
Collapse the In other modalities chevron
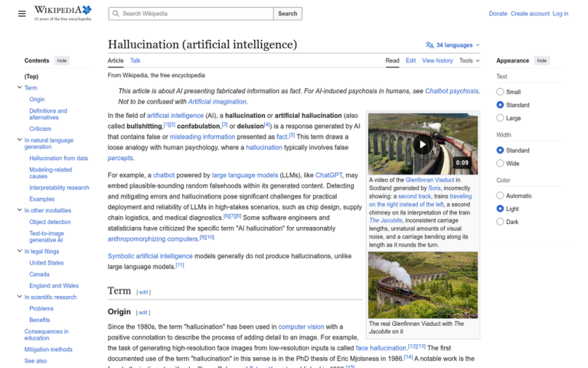coord(19,210)
